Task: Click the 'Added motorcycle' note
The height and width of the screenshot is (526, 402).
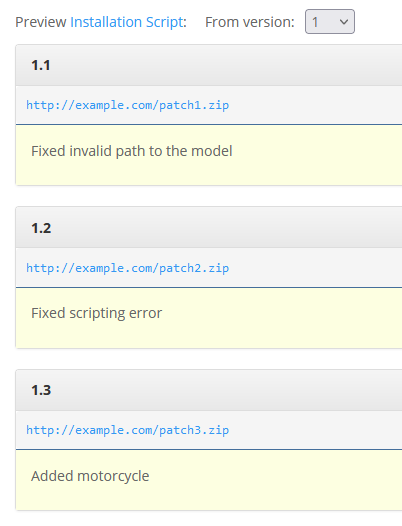Action: 90,476
